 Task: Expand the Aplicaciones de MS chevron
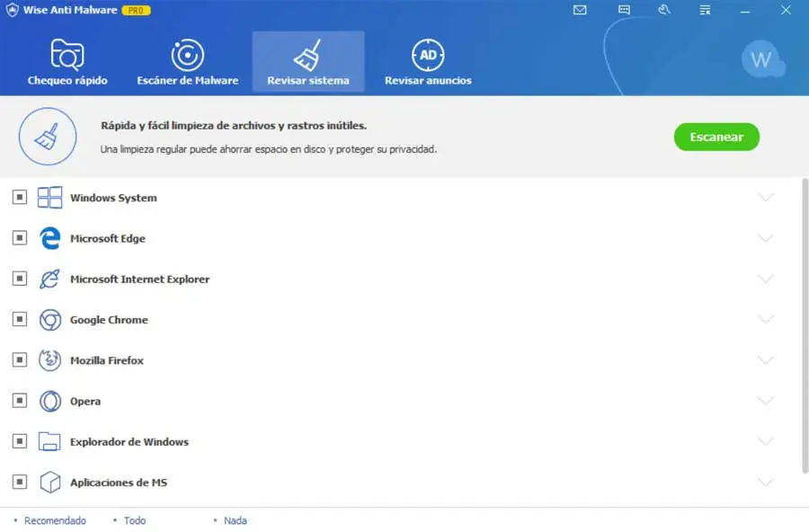click(x=766, y=482)
